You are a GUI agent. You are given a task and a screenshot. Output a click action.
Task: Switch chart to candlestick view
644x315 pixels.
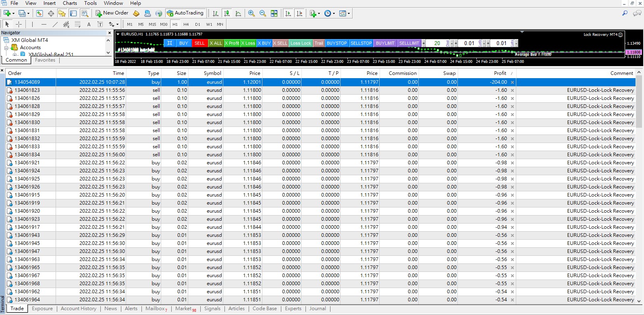point(227,13)
